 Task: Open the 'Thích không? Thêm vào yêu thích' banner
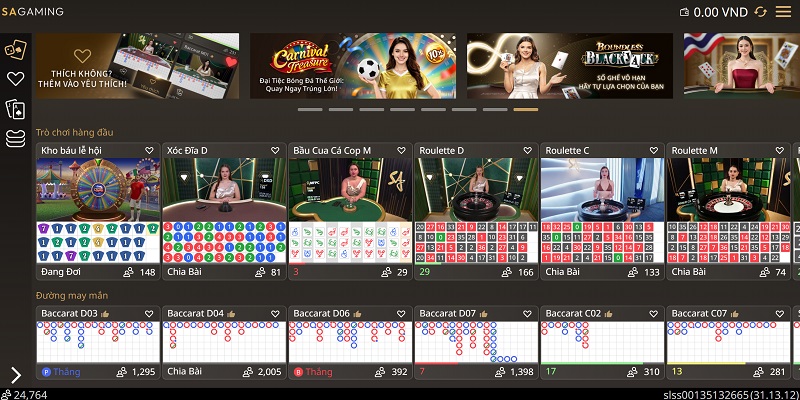click(x=137, y=66)
